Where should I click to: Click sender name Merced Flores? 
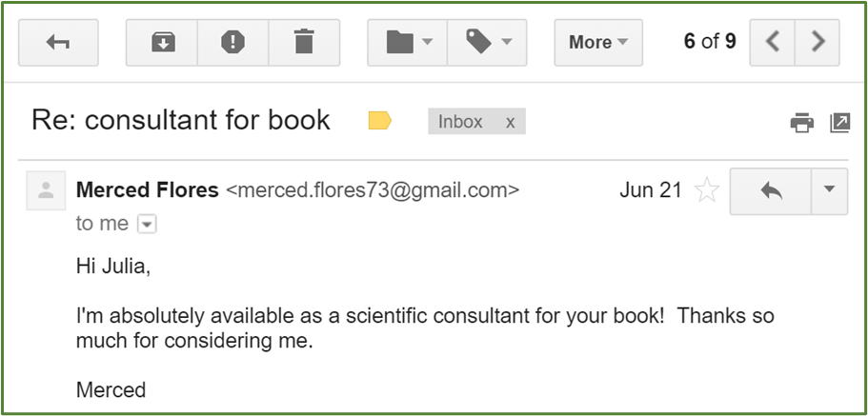pyautogui.click(x=148, y=189)
